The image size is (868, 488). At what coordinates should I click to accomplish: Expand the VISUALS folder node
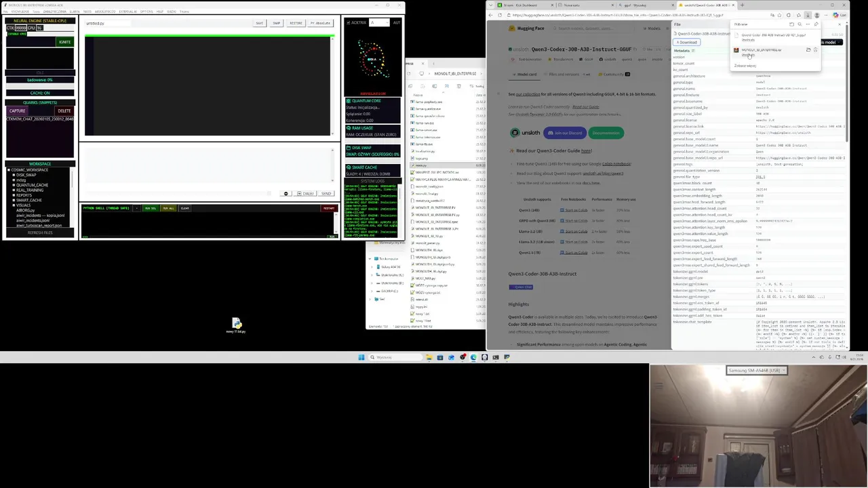coord(14,205)
